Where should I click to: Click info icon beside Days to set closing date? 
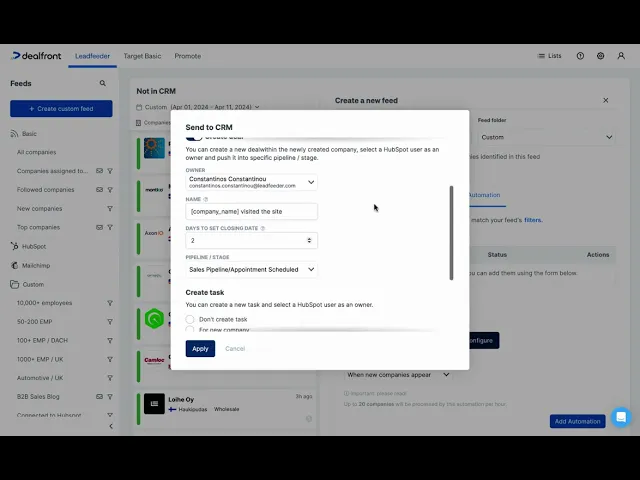pos(262,228)
